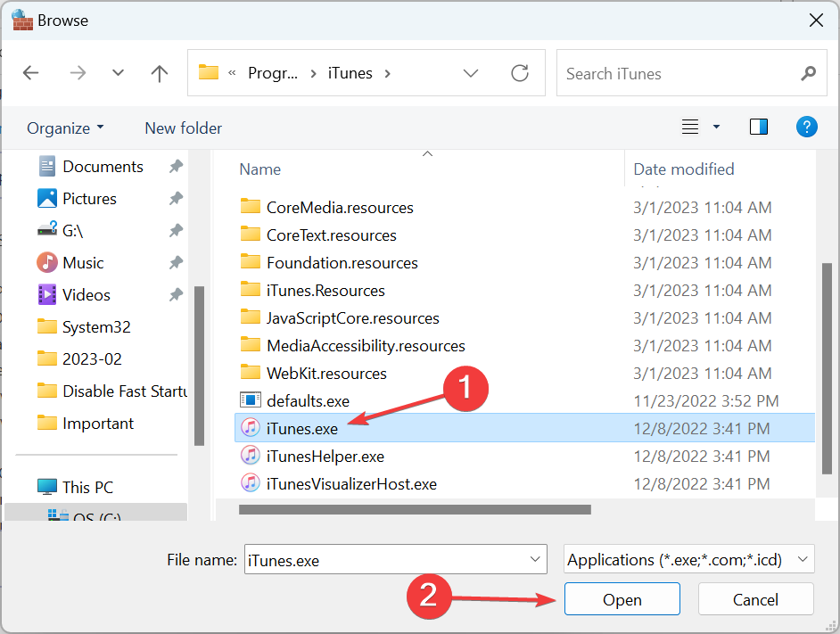Expand the chevron after iTunes breadcrumb
Image resolution: width=840 pixels, height=634 pixels.
pos(387,73)
